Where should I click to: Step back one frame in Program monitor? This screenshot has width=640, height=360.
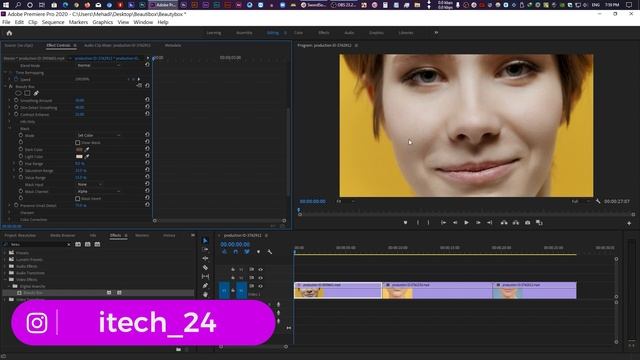(x=455, y=223)
